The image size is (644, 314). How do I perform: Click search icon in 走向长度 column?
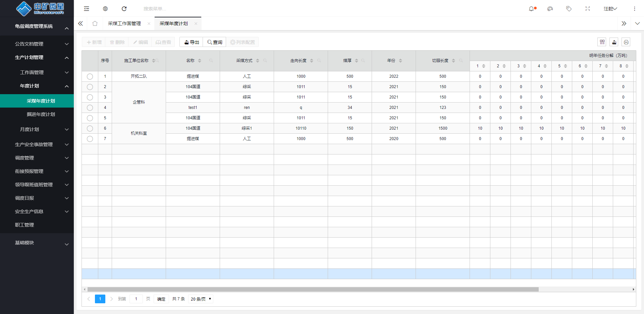(x=319, y=61)
